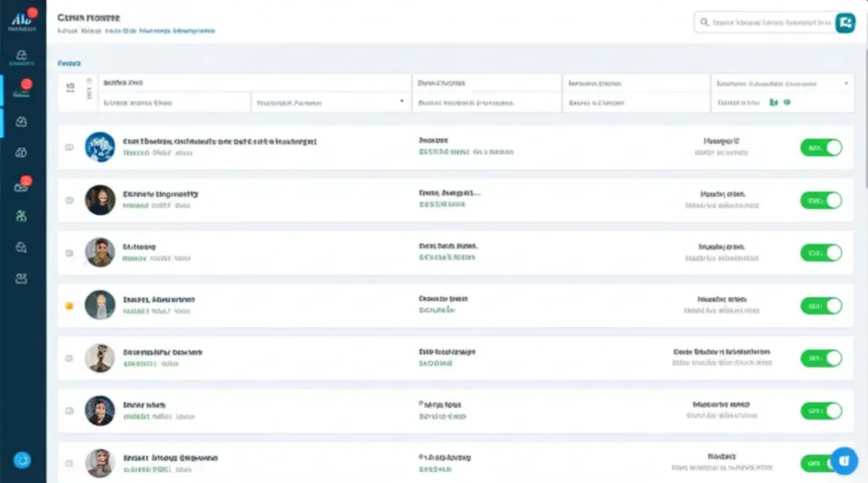
Task: Tick checkbox of the sixth list row
Action: 69,411
